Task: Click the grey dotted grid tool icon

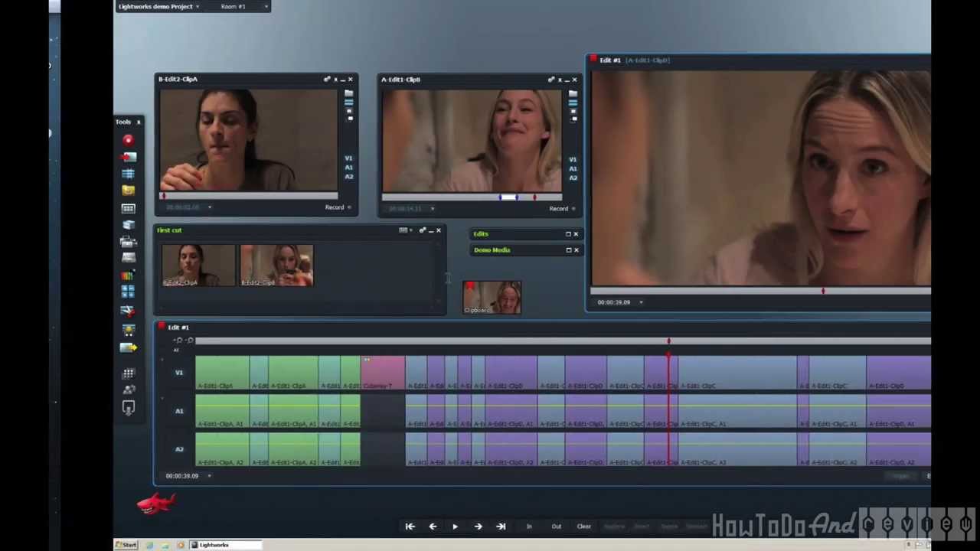Action: (128, 373)
